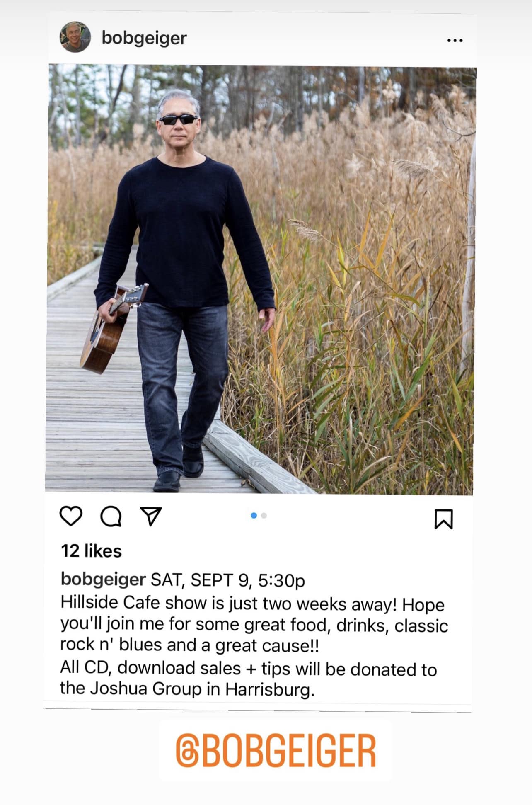The height and width of the screenshot is (805, 532).
Task: Tap the caption text about Hillside Cafe
Action: tap(254, 625)
